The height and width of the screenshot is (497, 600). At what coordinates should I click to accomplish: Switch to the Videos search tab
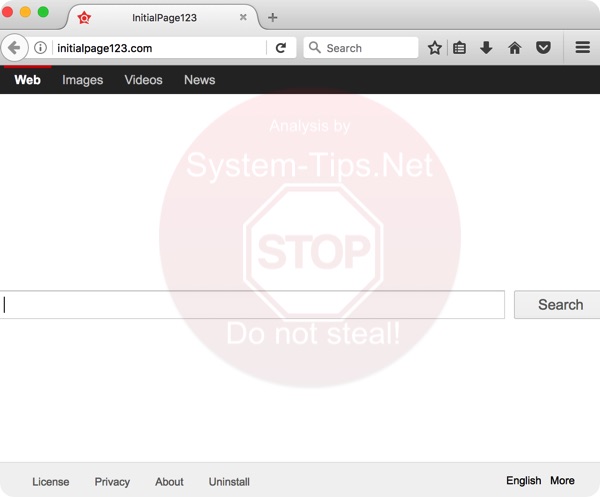[x=143, y=80]
